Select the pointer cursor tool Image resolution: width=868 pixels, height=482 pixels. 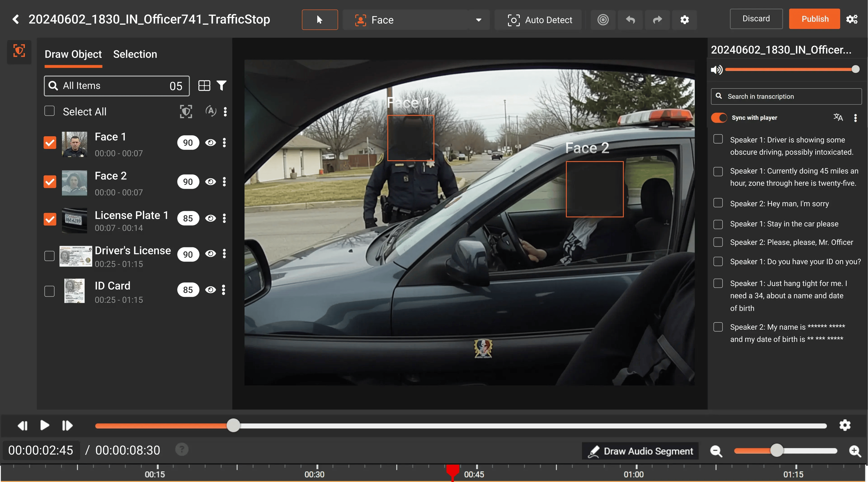coord(320,20)
